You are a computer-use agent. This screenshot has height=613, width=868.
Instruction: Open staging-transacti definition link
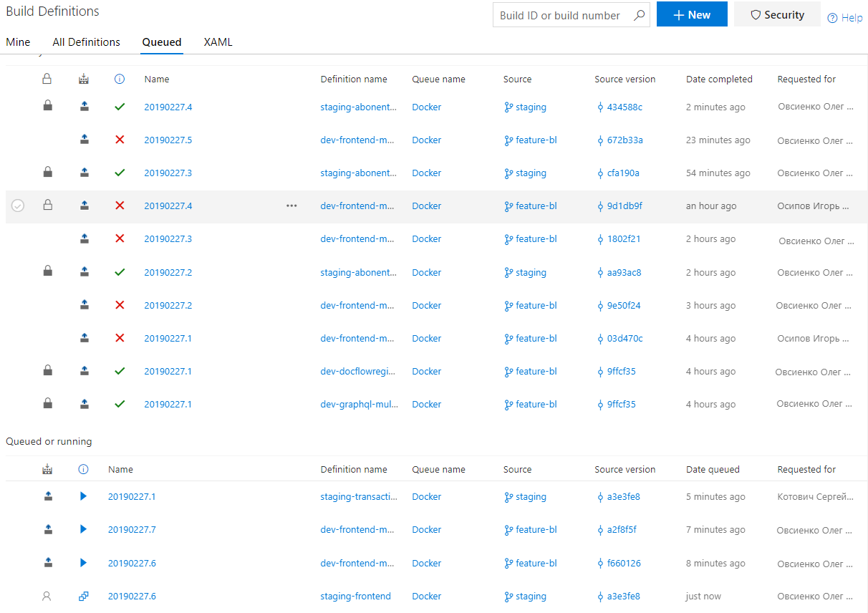pyautogui.click(x=357, y=496)
